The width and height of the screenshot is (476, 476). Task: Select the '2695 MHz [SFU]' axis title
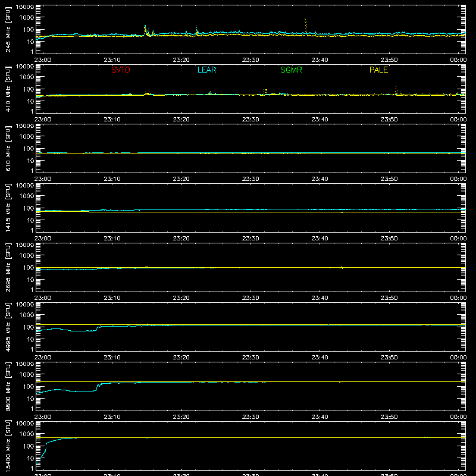point(8,267)
